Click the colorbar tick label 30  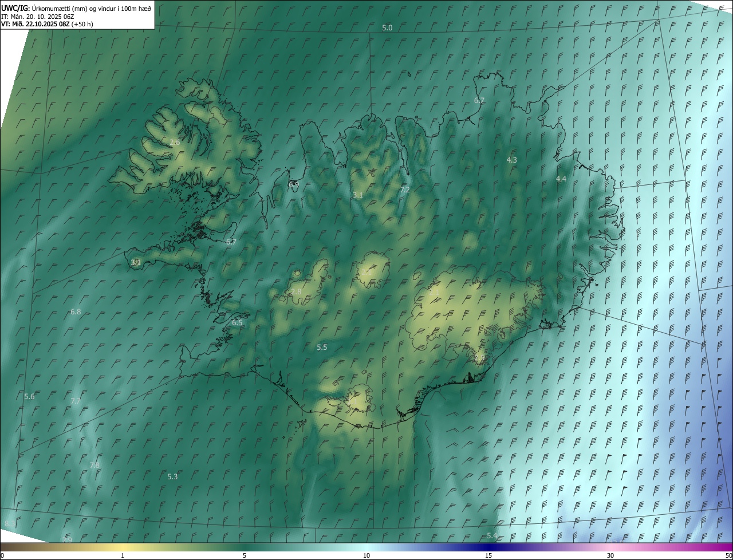click(x=610, y=555)
